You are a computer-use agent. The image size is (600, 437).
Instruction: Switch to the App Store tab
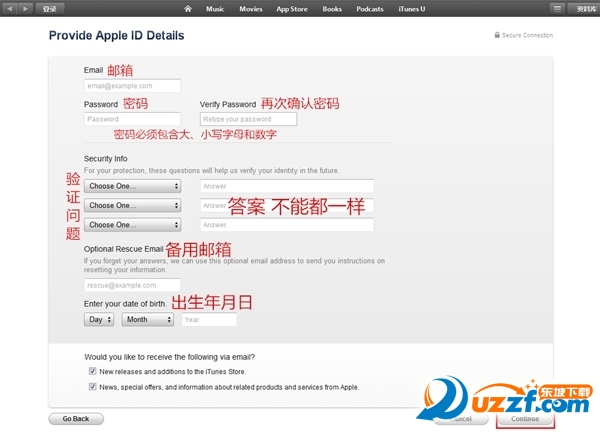pos(292,9)
